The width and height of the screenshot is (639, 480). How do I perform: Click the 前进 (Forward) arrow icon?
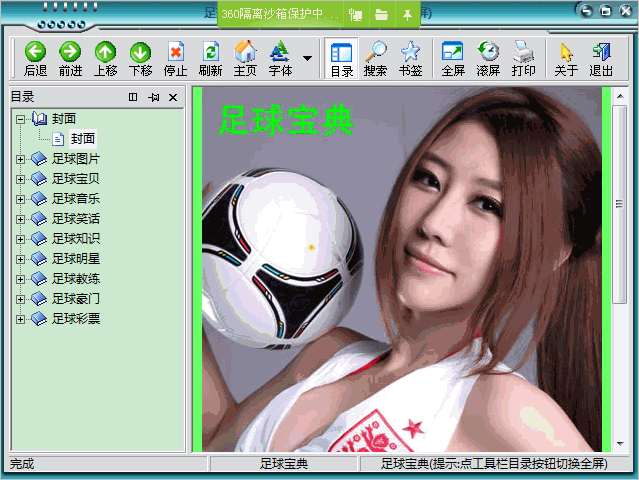pos(70,52)
